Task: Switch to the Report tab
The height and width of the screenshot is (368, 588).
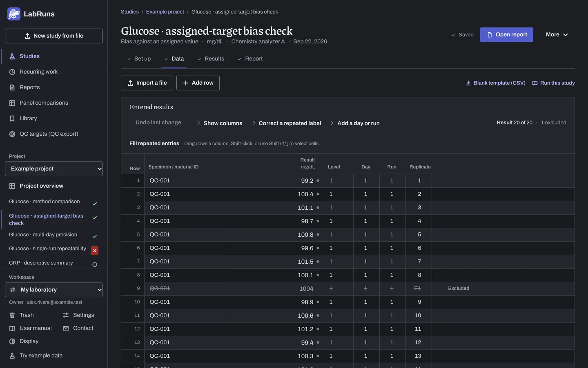Action: click(250, 59)
